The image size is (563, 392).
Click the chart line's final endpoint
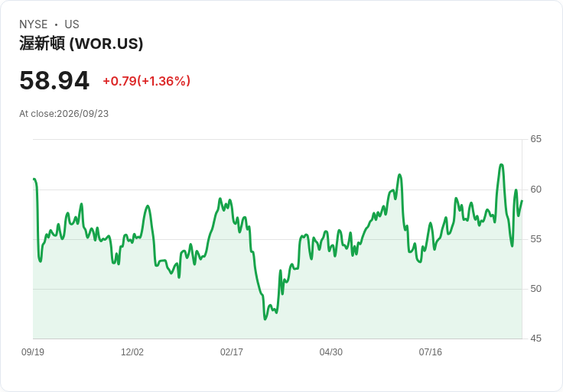coord(522,201)
